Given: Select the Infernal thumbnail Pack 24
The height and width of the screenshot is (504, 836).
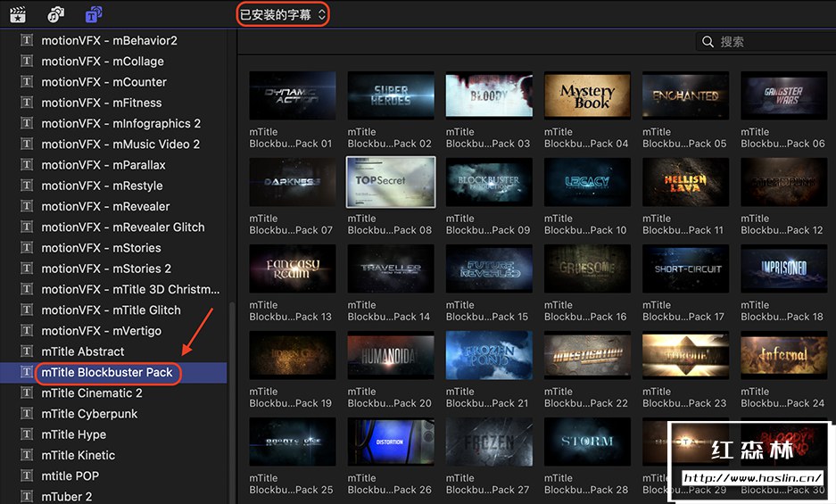Looking at the screenshot, I should (783, 355).
